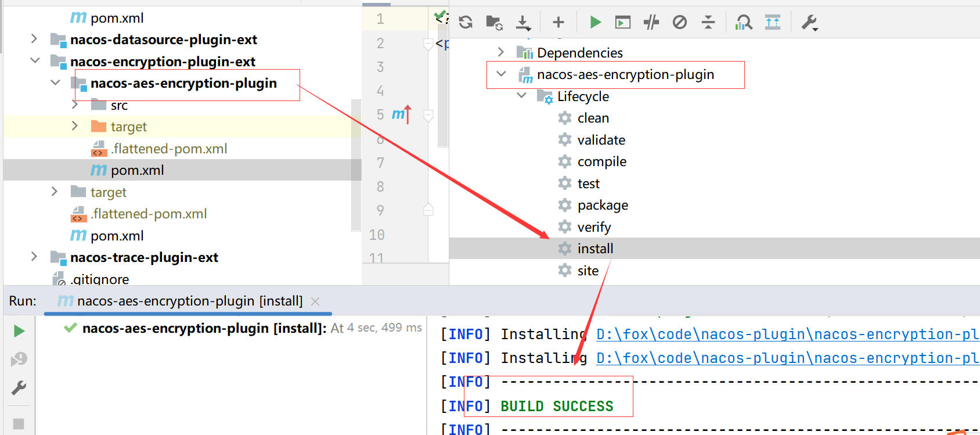Click the project tree vertical scrollbar
The image size is (980, 435).
point(356,166)
